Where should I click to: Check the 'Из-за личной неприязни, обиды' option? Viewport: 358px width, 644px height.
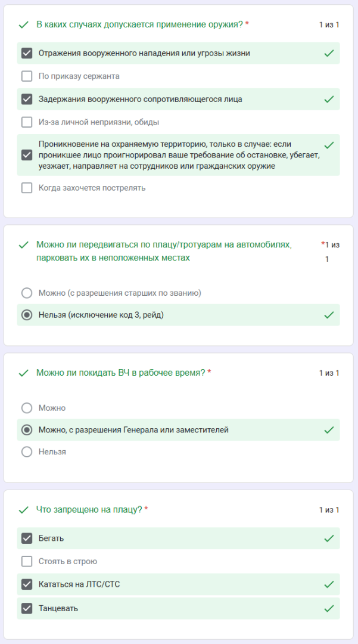pos(27,122)
